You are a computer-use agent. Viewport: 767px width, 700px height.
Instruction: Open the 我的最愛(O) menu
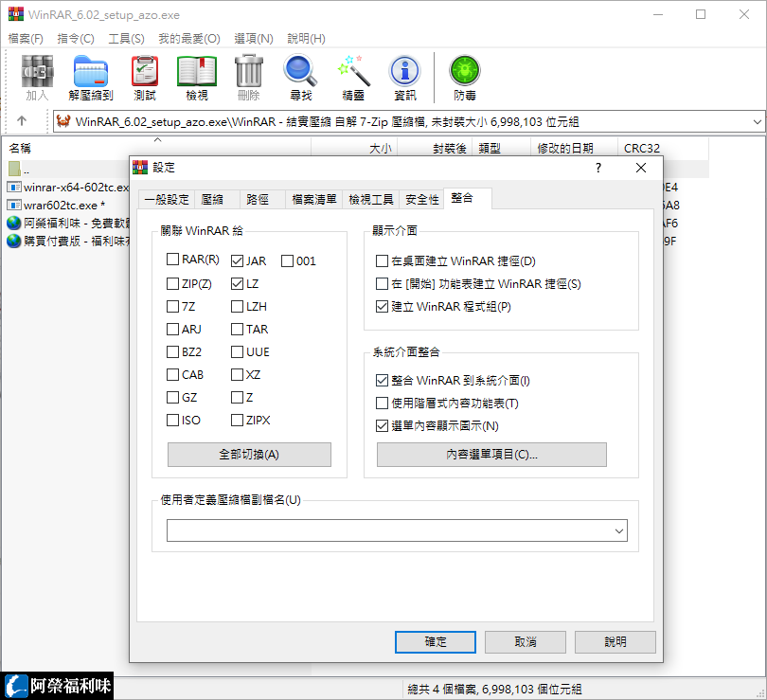(x=189, y=39)
